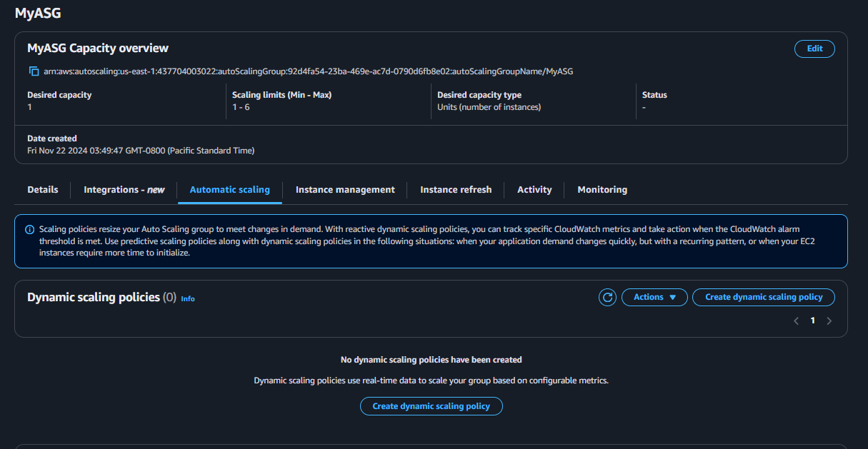Click the Date created timestamp text
This screenshot has width=868, height=449.
pyautogui.click(x=141, y=151)
